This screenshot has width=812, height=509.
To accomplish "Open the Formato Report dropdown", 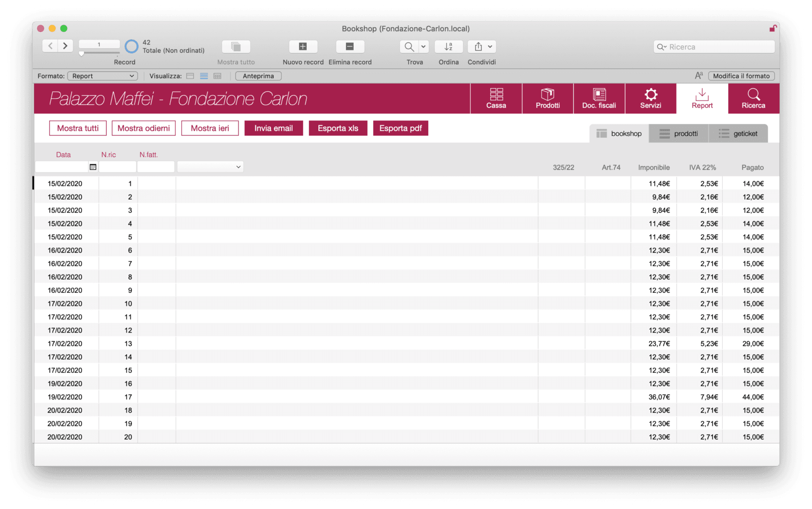I will coord(103,76).
